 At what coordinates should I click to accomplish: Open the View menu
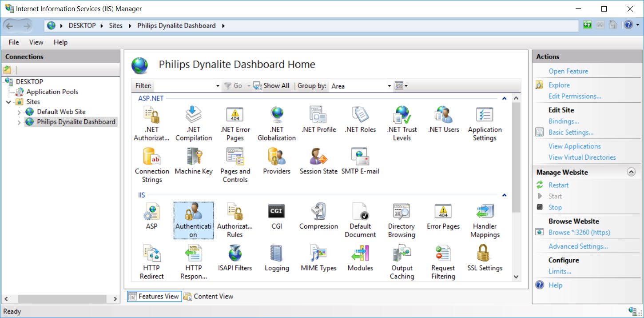(x=36, y=42)
